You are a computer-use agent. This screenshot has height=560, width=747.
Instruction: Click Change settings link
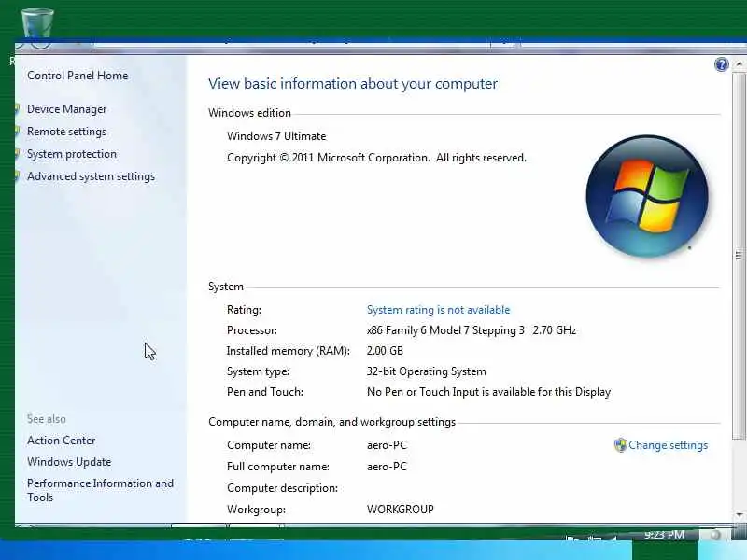(668, 445)
